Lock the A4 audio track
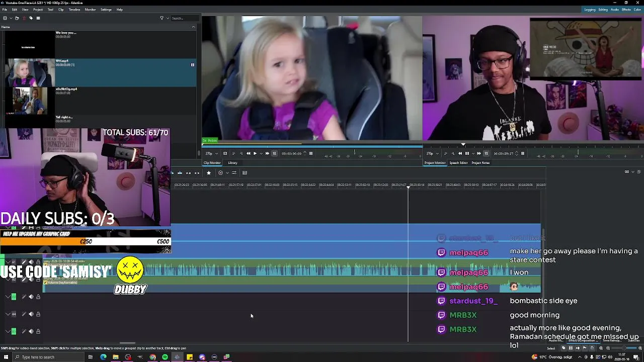 pos(38,314)
